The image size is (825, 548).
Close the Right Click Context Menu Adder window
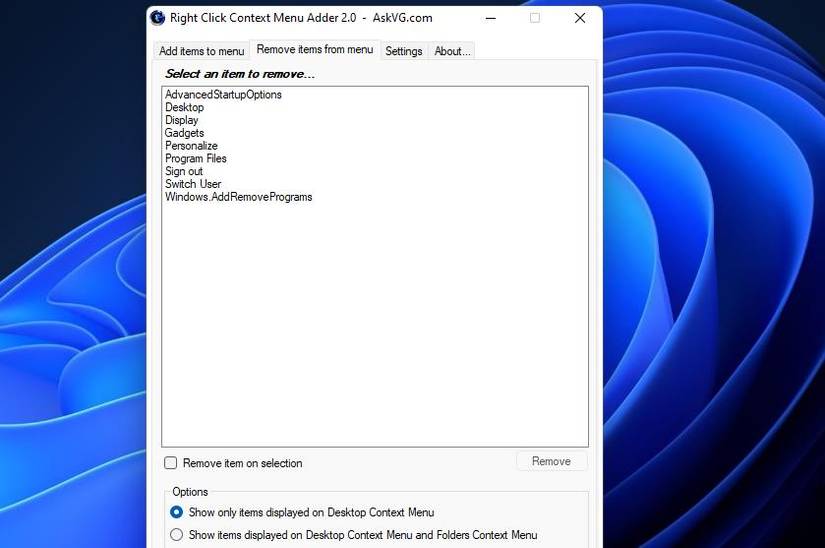(580, 18)
